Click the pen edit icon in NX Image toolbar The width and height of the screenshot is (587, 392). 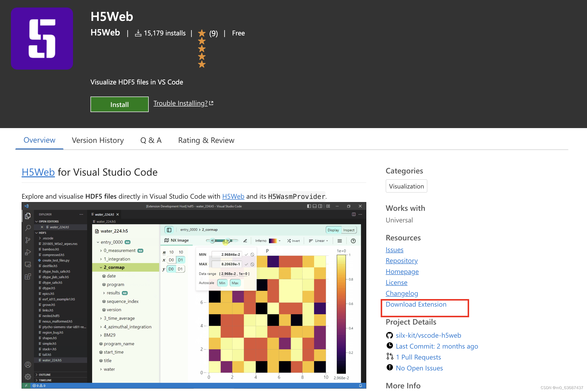click(245, 241)
